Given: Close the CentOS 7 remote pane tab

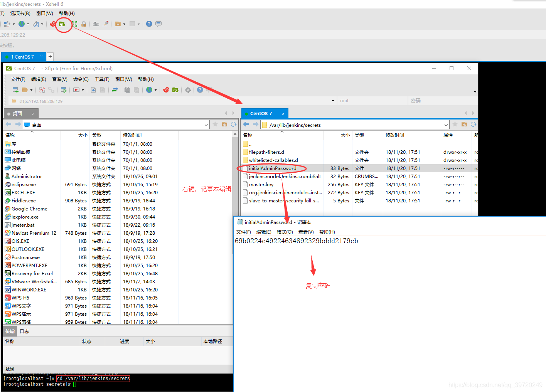Looking at the screenshot, I should pos(283,114).
